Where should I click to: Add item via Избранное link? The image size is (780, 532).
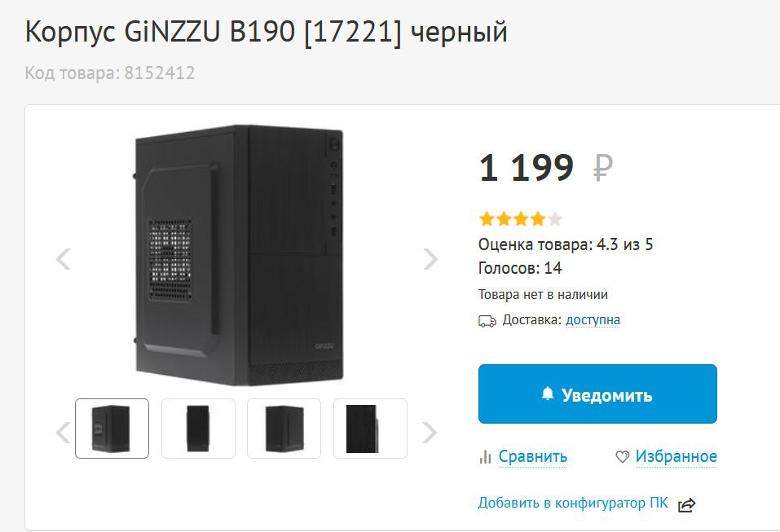click(676, 456)
